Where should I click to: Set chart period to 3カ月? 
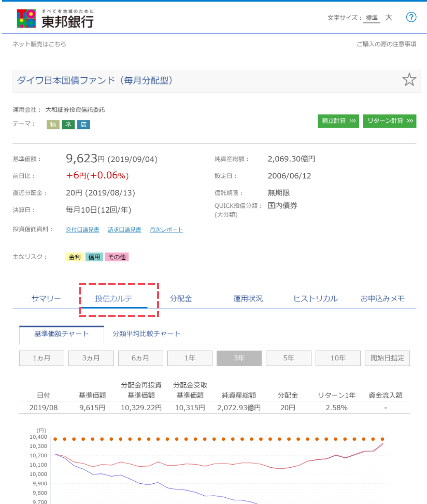coord(91,358)
